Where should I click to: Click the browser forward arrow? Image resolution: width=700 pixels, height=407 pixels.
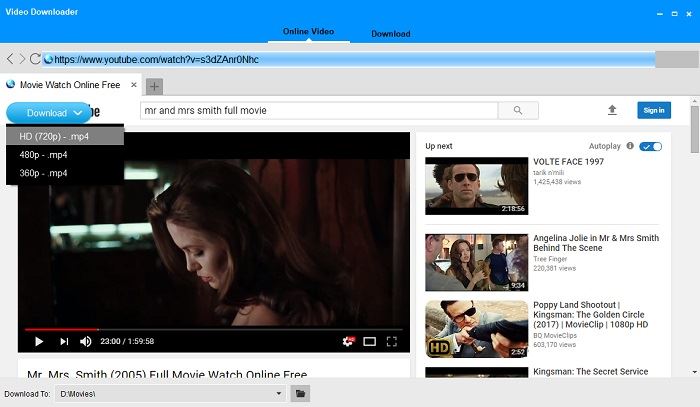(22, 60)
